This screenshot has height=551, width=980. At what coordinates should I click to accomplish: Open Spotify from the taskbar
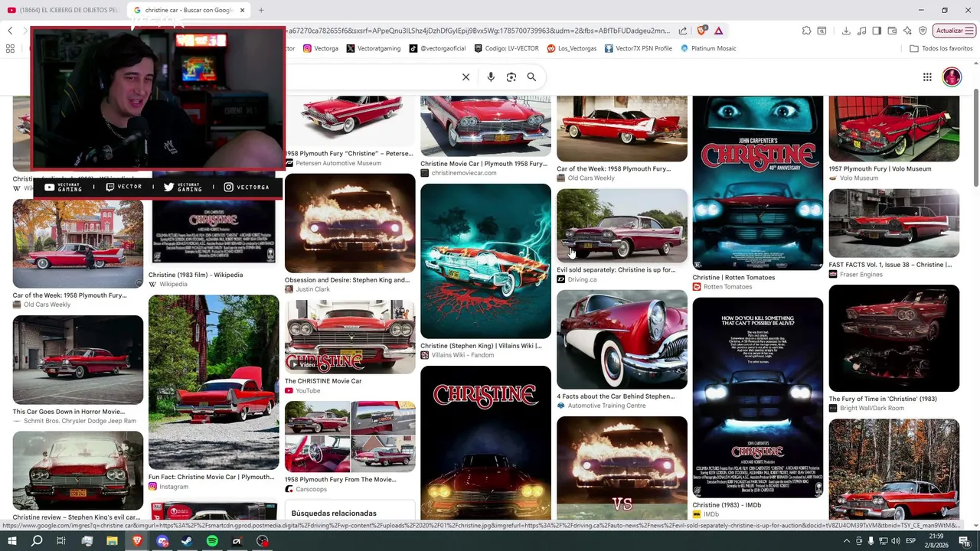point(212,541)
